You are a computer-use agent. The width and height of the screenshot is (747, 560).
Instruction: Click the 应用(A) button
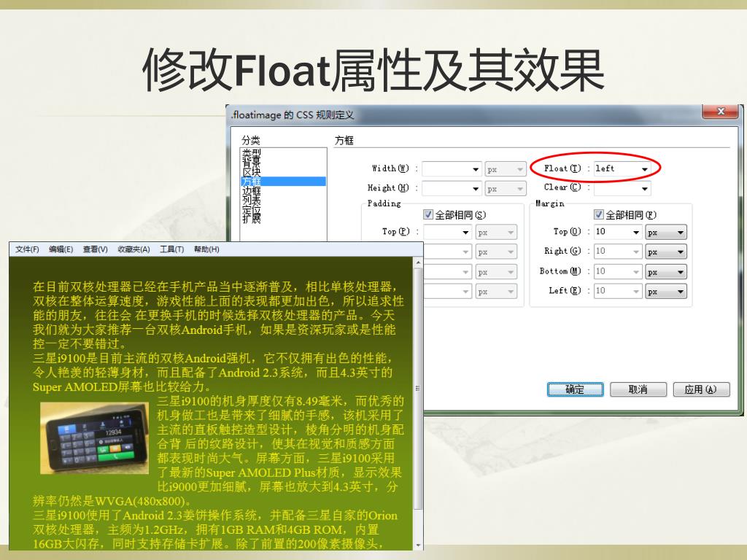[701, 389]
